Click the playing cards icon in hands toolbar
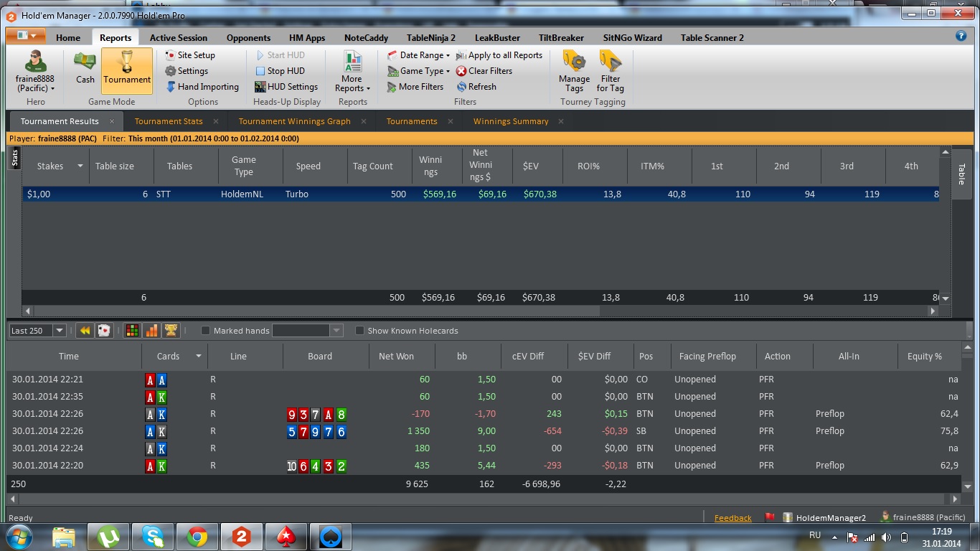The height and width of the screenshot is (551, 980). (x=104, y=331)
